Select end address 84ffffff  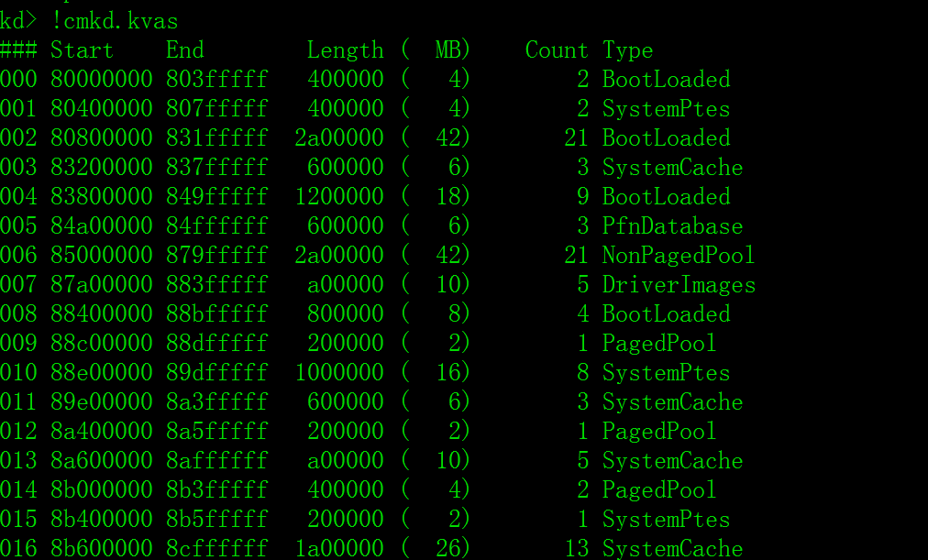tap(217, 225)
